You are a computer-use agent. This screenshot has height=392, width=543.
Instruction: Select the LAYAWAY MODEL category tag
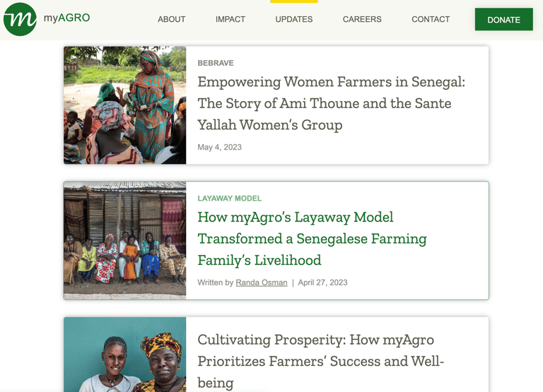point(230,198)
